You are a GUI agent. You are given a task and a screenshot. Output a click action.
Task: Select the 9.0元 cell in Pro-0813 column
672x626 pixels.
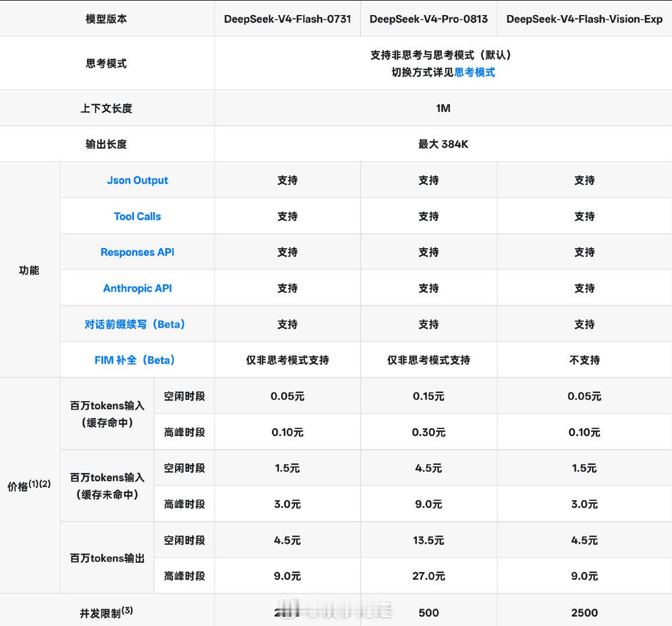coord(428,504)
